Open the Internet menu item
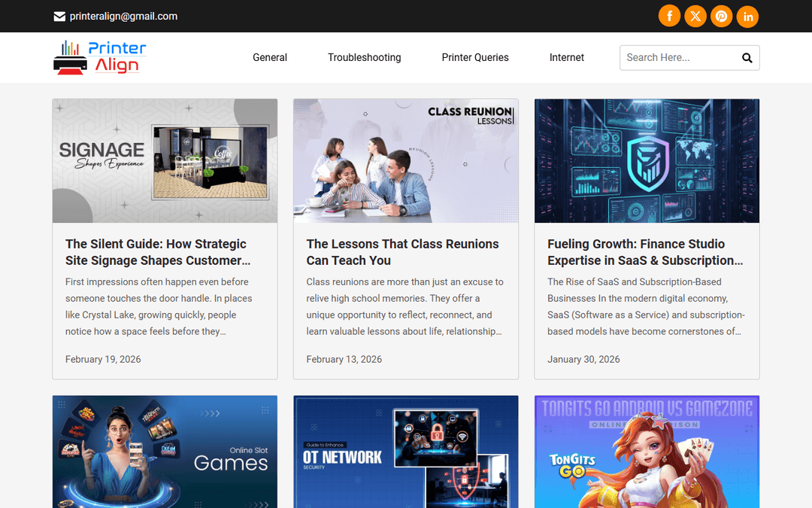Viewport: 812px width, 508px height. pyautogui.click(x=567, y=57)
